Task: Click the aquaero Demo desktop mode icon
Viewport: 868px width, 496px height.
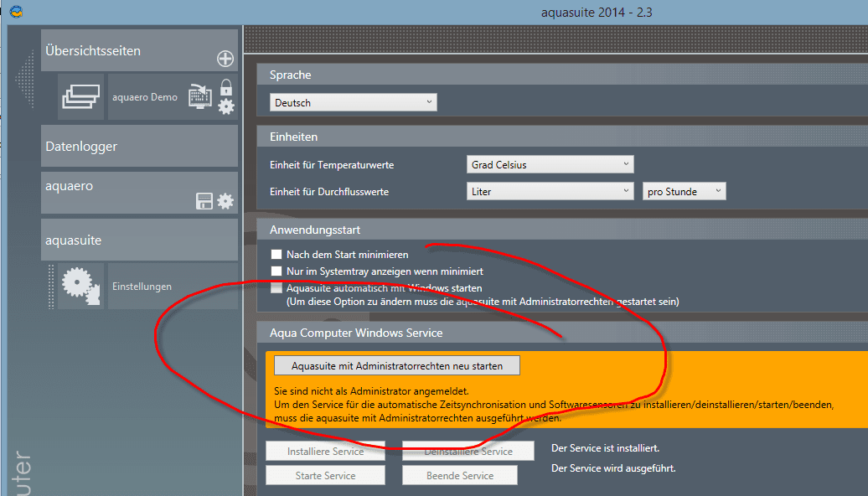Action: coord(200,96)
